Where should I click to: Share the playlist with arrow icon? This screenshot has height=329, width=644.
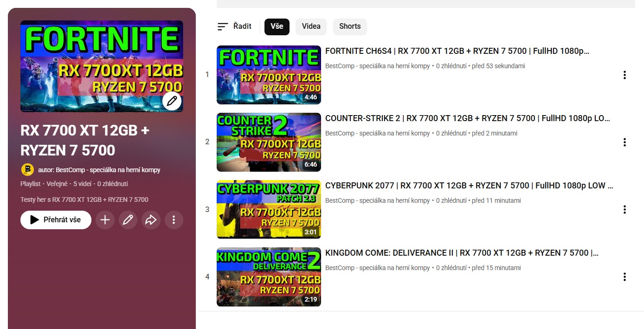point(151,220)
